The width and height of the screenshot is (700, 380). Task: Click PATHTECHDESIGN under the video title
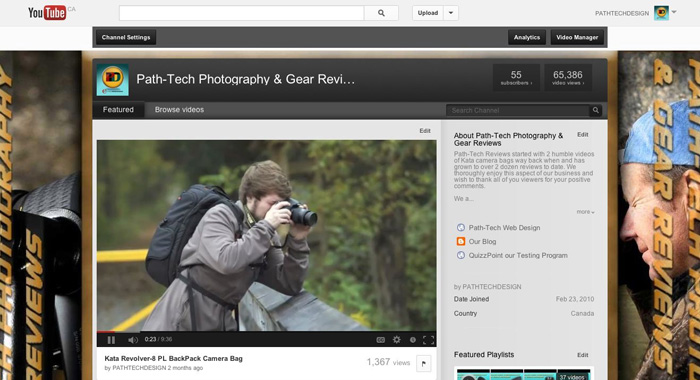click(139, 368)
